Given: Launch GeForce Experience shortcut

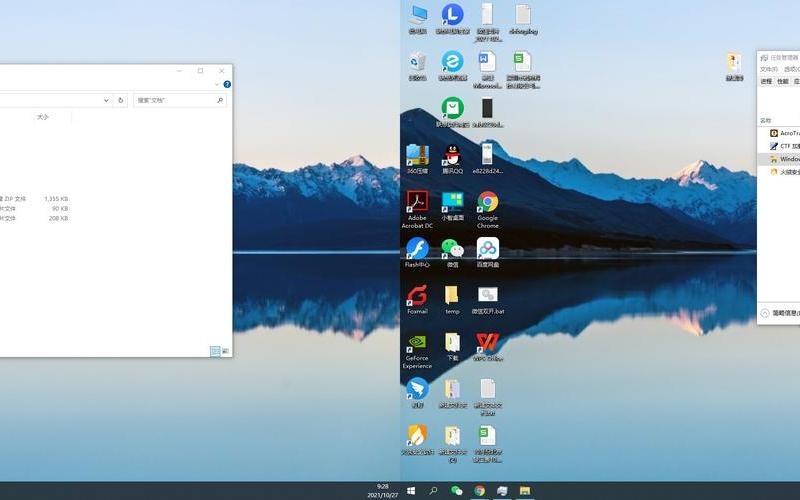Looking at the screenshot, I should [x=418, y=351].
